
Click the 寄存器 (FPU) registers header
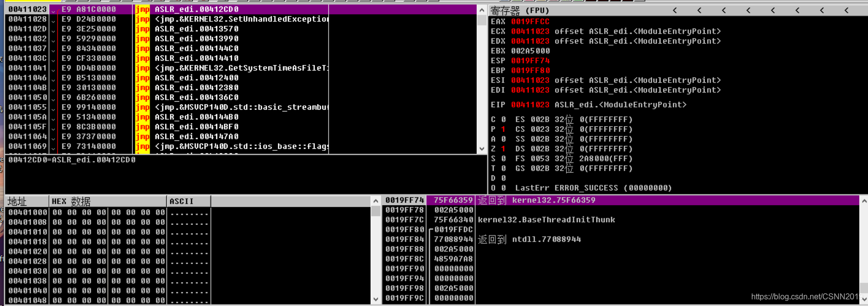coord(520,10)
